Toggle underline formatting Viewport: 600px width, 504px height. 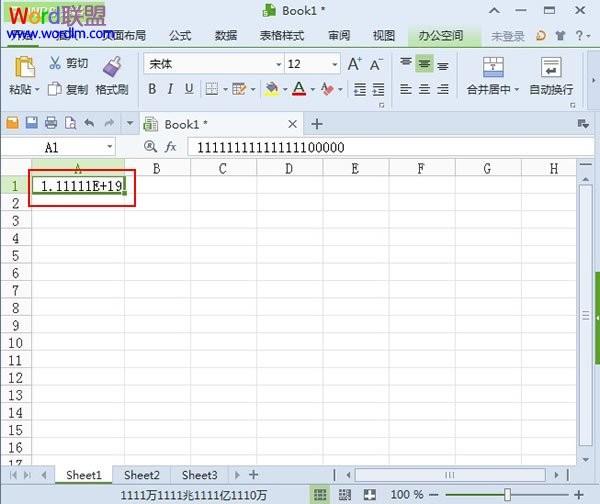pyautogui.click(x=189, y=89)
